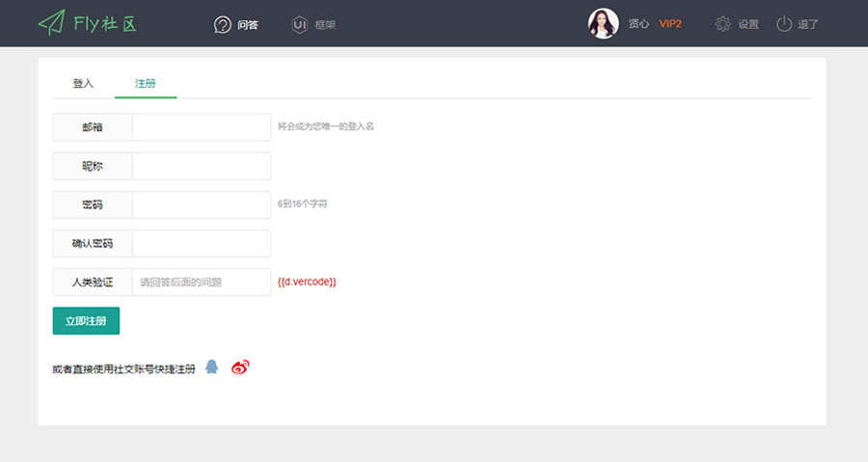The image size is (868, 462).
Task: Select the 注册 tab
Action: pyautogui.click(x=145, y=83)
